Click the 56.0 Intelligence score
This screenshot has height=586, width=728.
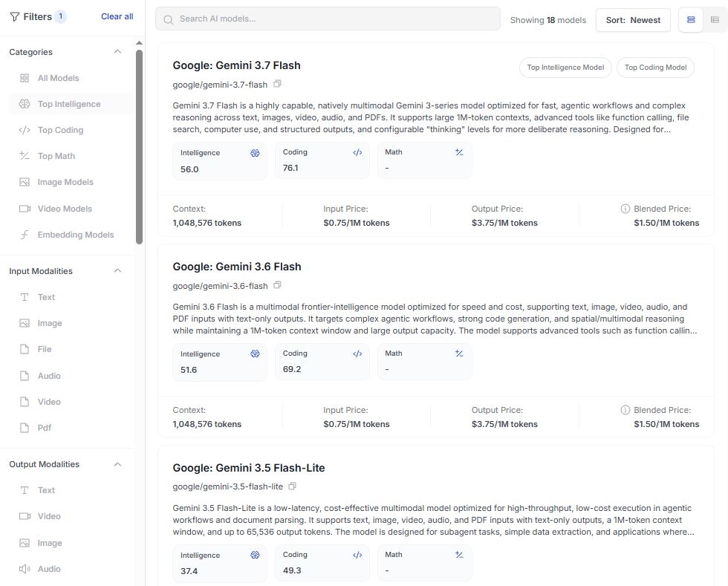(x=189, y=169)
